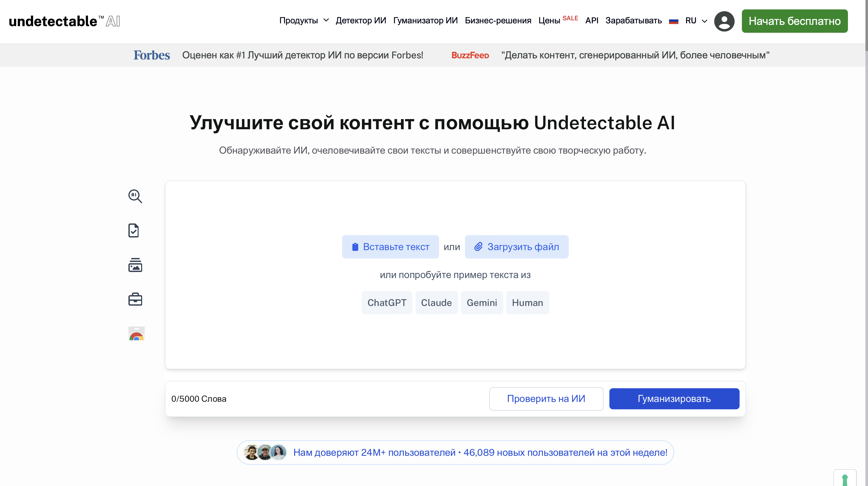Click the briefcase sidebar icon

[x=135, y=299]
